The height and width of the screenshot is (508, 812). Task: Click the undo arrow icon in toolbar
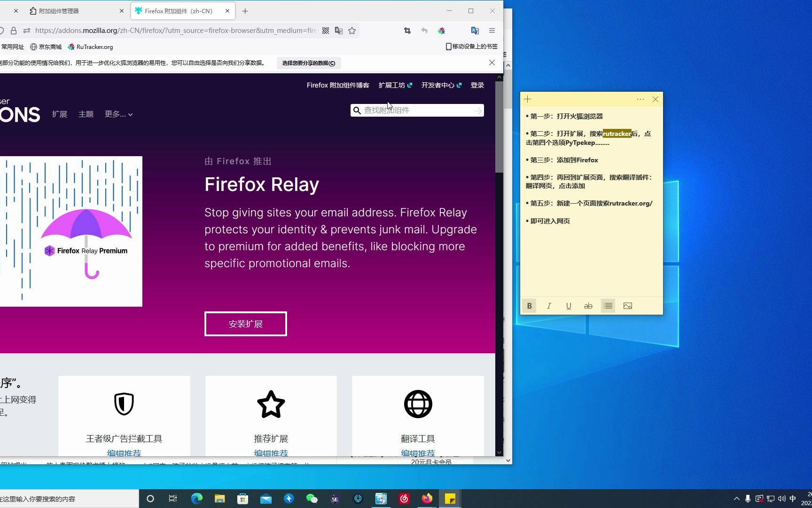(x=424, y=31)
